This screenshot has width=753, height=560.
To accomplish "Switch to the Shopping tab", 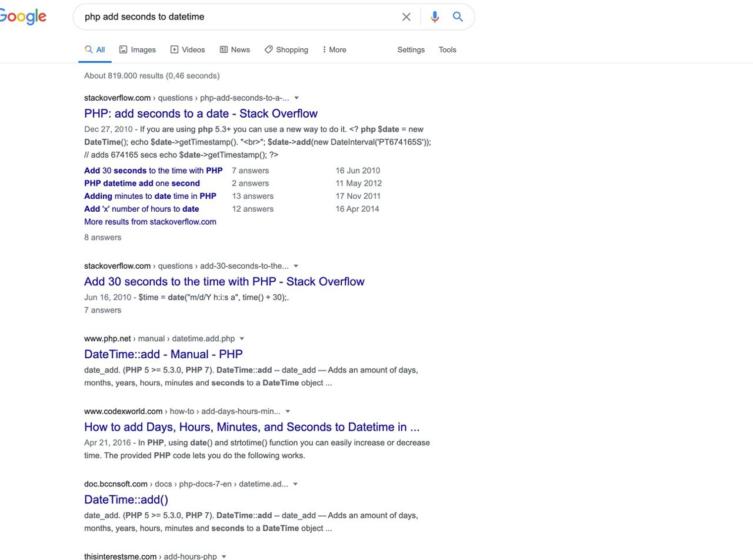I will point(286,50).
